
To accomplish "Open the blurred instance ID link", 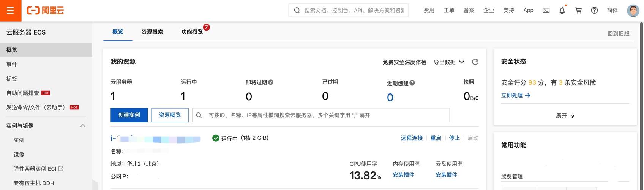I will 156,139.
